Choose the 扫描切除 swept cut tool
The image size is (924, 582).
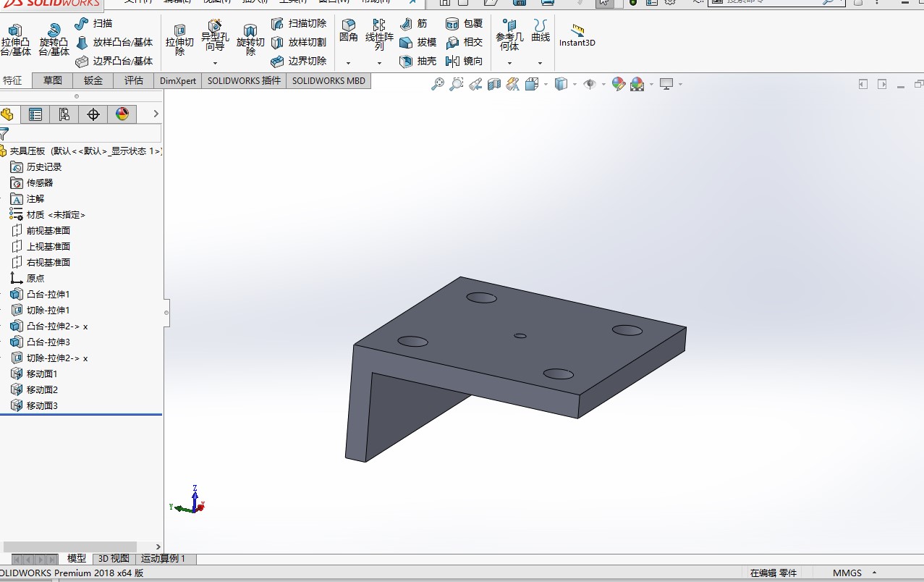(299, 24)
